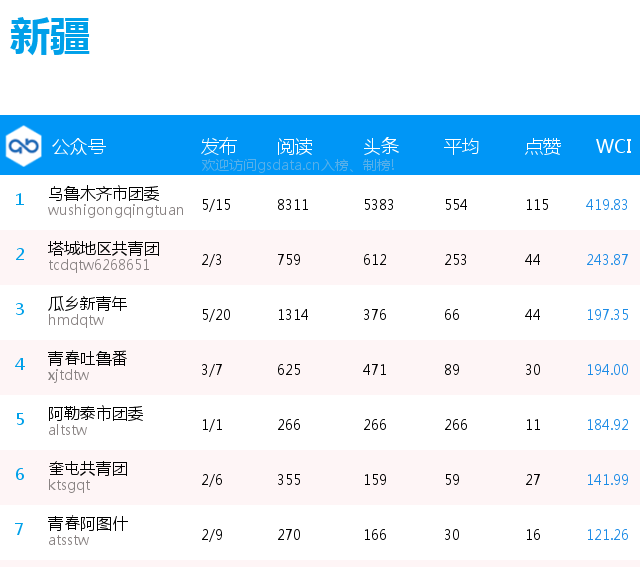Click publish value 2/3
Viewport: 640px width, 567px height.
211,260
